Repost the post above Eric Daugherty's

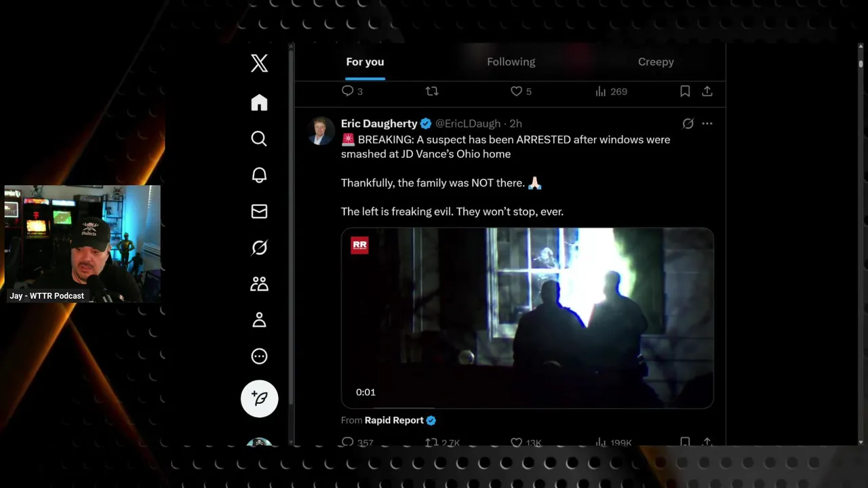432,91
